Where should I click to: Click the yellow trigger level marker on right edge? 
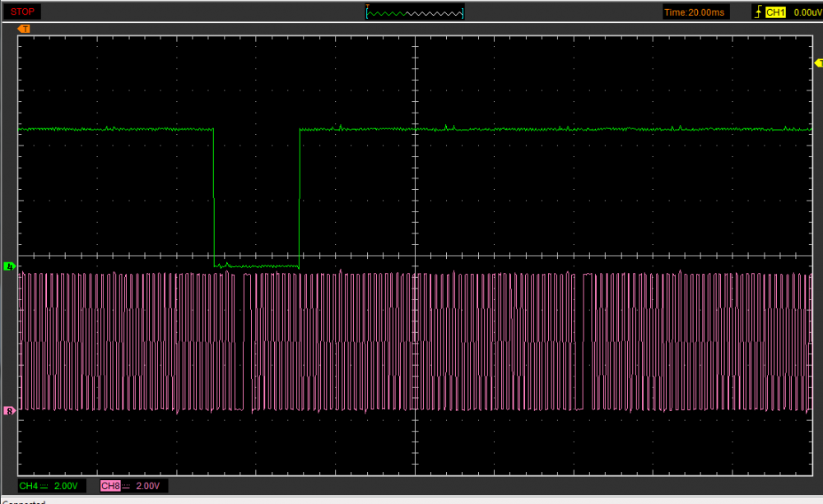[x=817, y=63]
